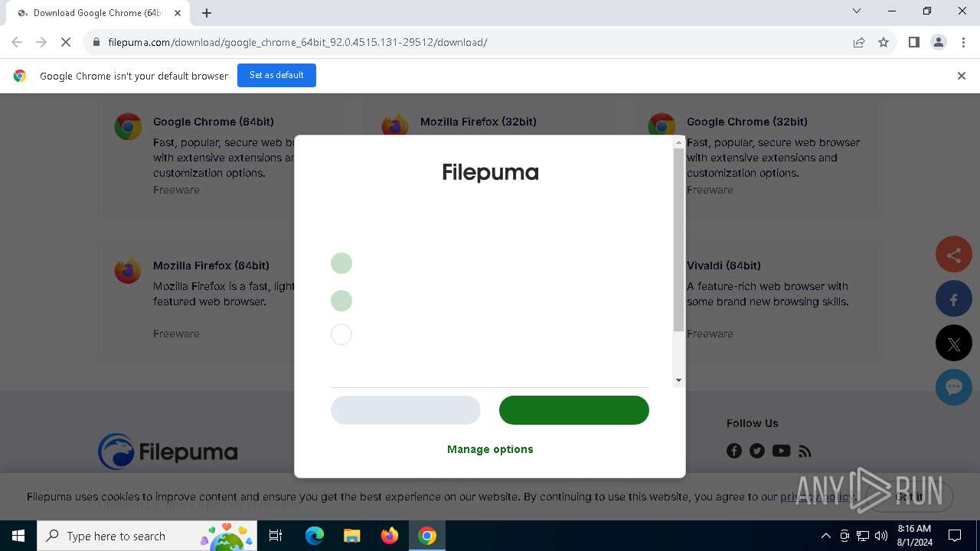Screen dimensions: 980x551
Task: Select the Download Google Chrome tab
Action: coord(97,13)
